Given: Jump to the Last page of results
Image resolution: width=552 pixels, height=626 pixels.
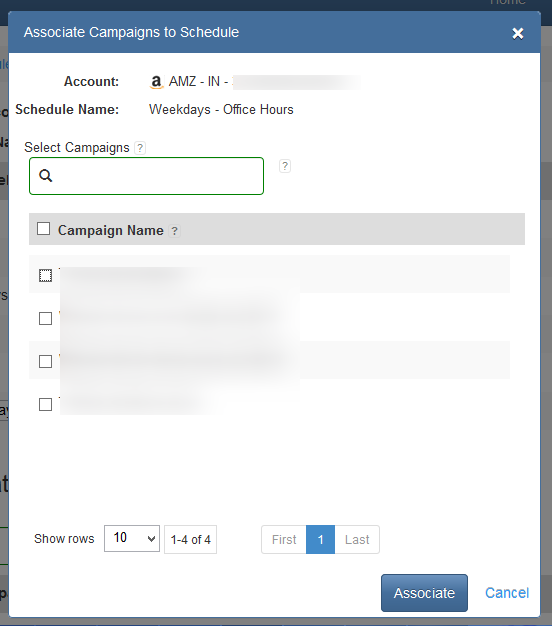Looking at the screenshot, I should click(357, 540).
